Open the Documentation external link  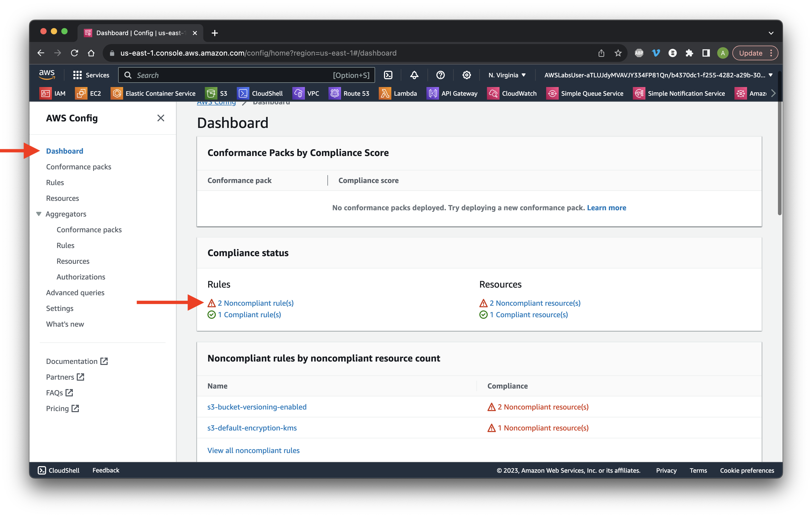click(77, 361)
